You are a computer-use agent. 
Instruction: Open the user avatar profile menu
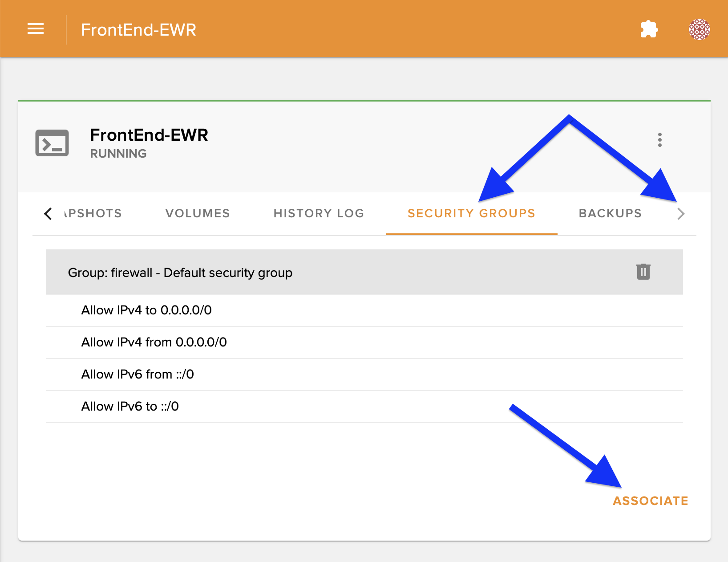tap(699, 29)
